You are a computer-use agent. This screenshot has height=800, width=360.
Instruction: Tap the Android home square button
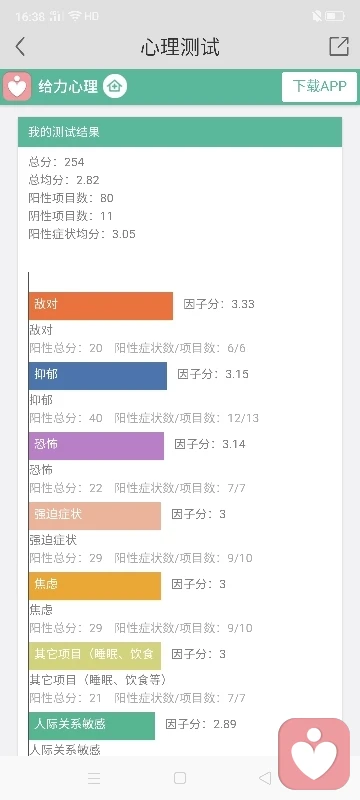pyautogui.click(x=179, y=778)
